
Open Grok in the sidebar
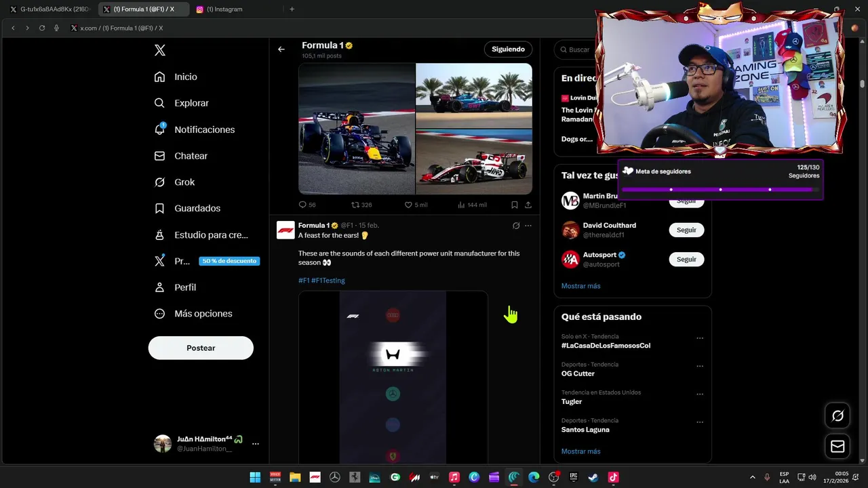[x=174, y=182]
